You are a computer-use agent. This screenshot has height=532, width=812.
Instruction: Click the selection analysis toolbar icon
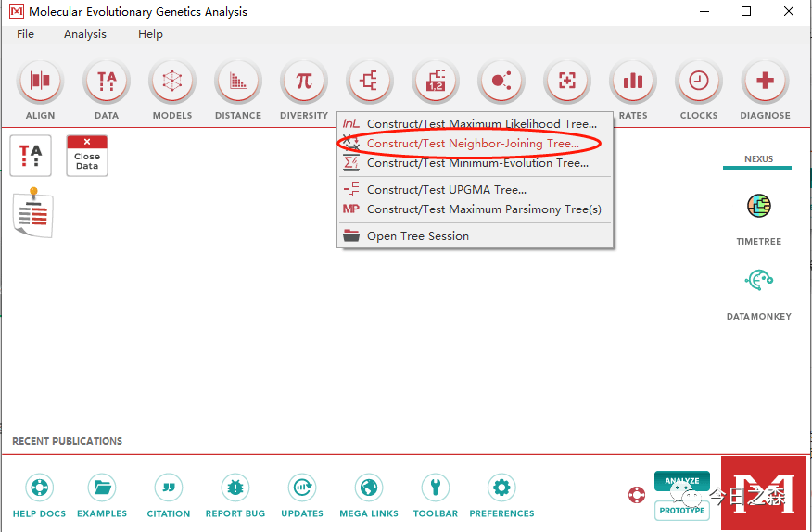click(567, 82)
